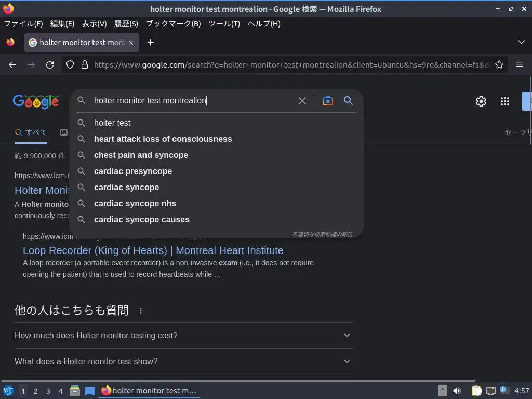
Task: Open the file manager taskbar icon
Action: [75, 391]
